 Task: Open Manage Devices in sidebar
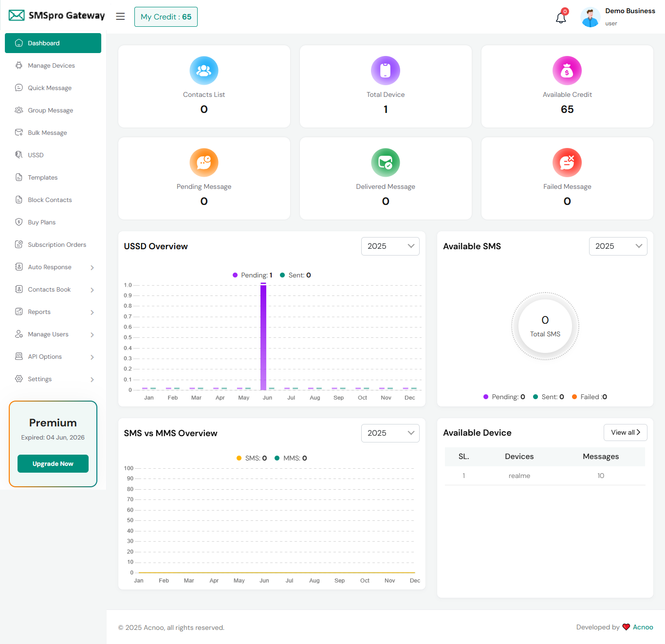pos(51,66)
